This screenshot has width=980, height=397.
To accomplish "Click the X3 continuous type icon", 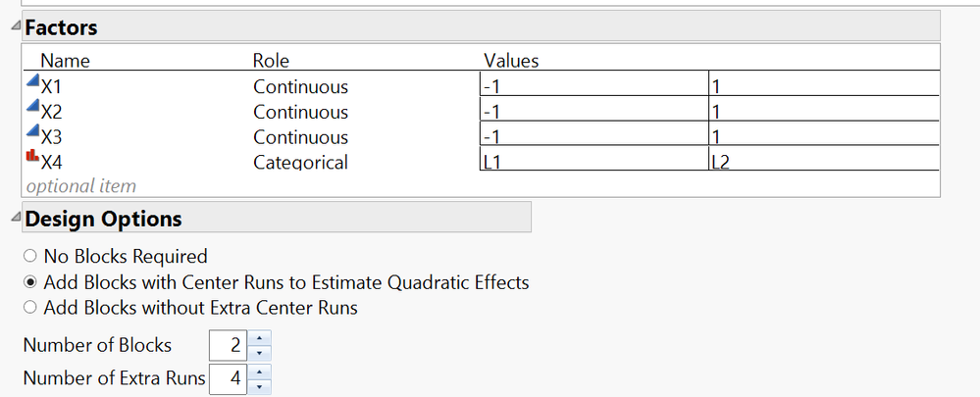I will (31, 131).
